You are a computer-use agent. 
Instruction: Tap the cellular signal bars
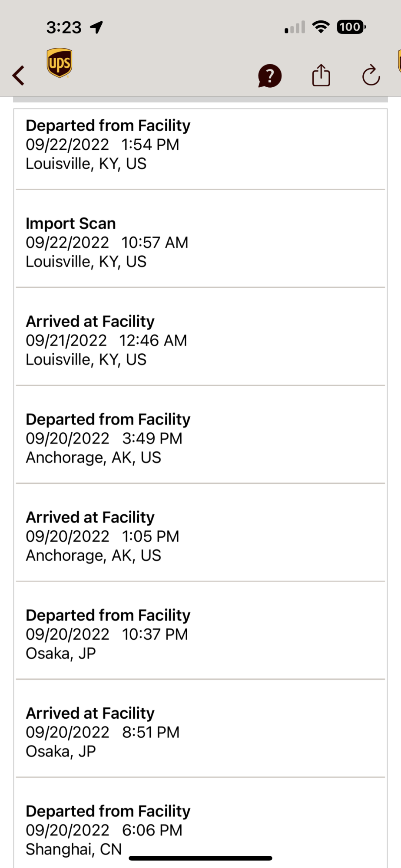[x=295, y=27]
